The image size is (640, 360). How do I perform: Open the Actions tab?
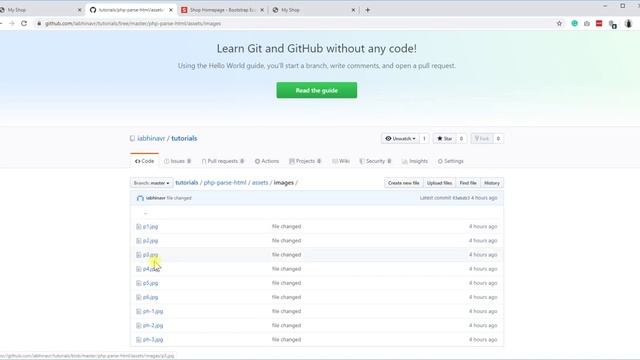click(267, 161)
